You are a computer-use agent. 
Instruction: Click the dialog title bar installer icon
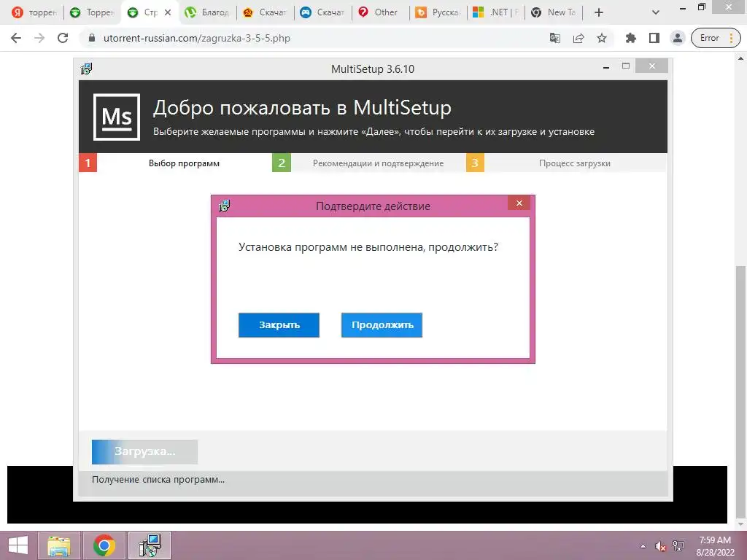(224, 206)
